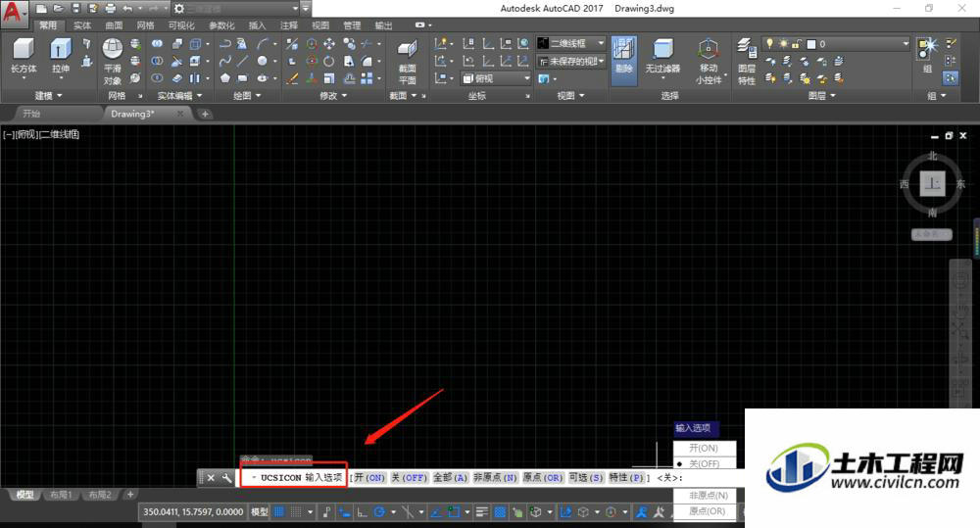980x528 pixels.
Task: Close the command line with X icon
Action: (x=212, y=478)
